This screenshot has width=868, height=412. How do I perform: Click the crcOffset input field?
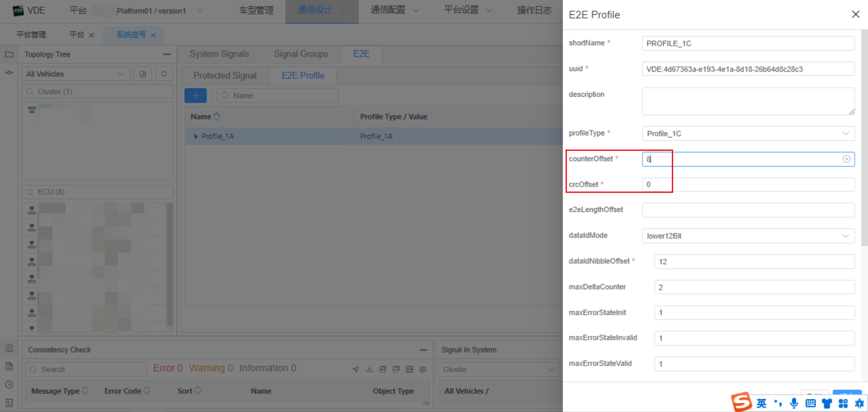click(748, 185)
